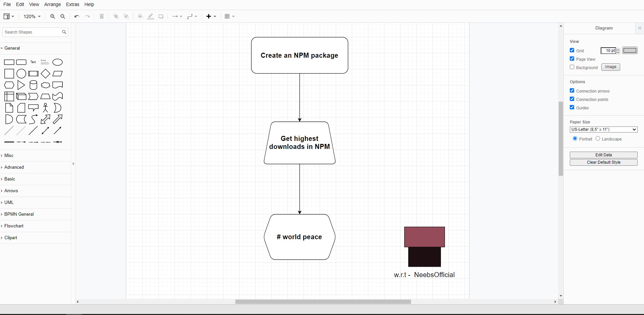Select the Text shape in General

pos(33,62)
